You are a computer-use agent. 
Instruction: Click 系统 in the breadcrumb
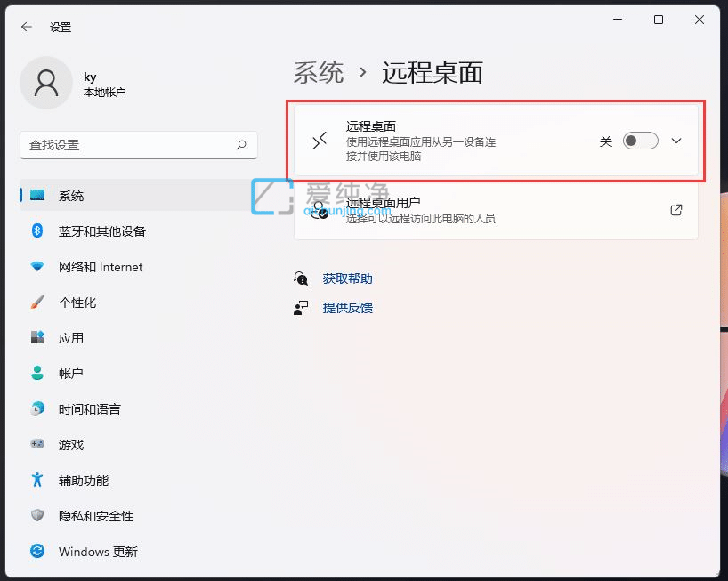click(319, 73)
